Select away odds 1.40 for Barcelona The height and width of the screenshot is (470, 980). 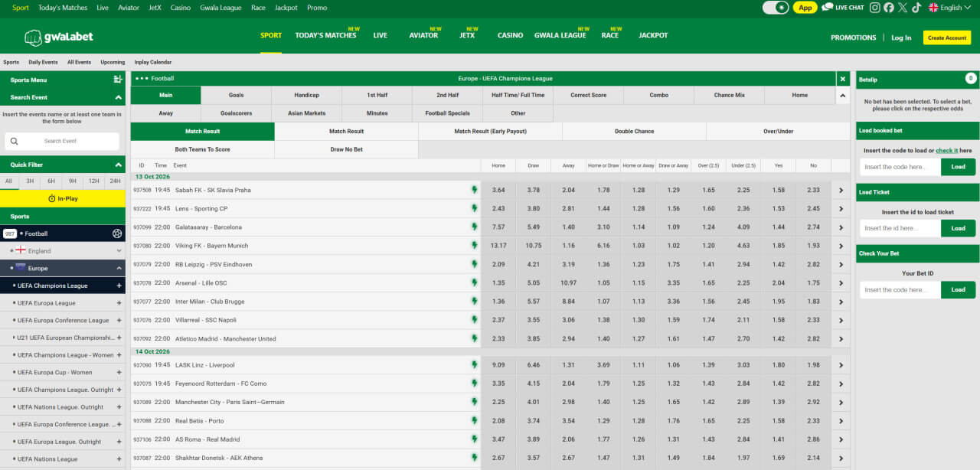pyautogui.click(x=568, y=227)
